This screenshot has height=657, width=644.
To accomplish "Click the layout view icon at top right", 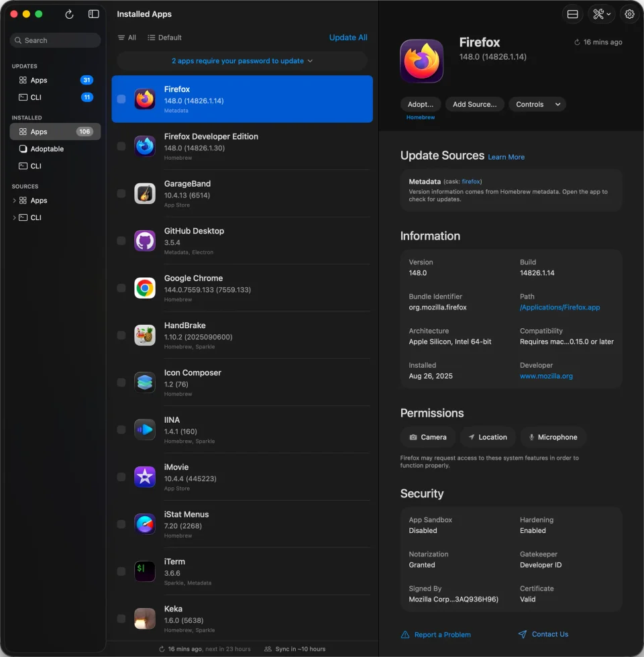I will click(572, 14).
